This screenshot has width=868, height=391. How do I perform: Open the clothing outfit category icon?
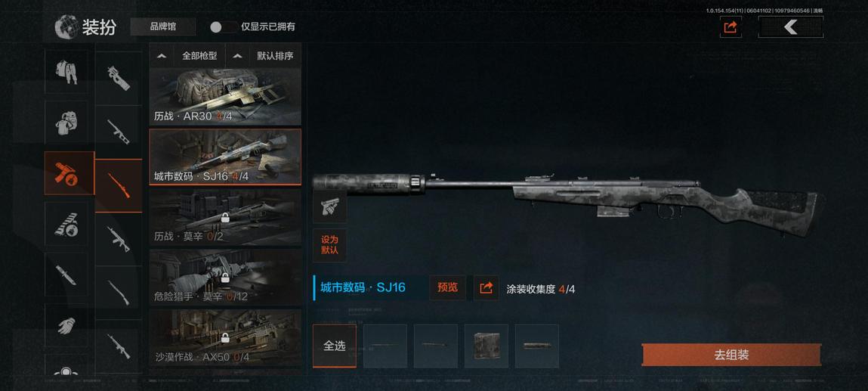66,71
